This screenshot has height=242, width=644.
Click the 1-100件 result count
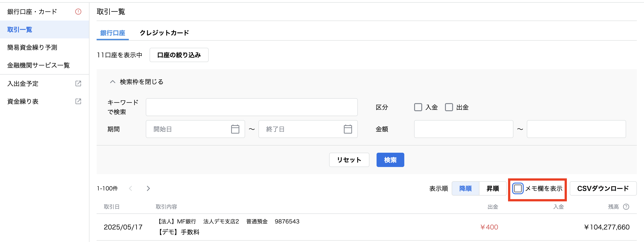(x=107, y=188)
